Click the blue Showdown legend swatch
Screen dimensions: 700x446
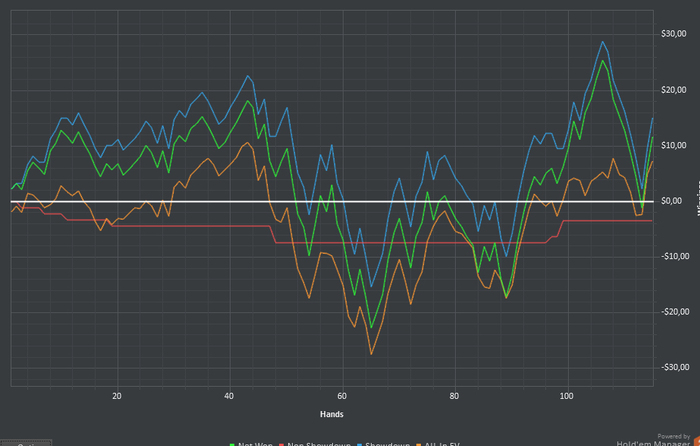coord(359,445)
